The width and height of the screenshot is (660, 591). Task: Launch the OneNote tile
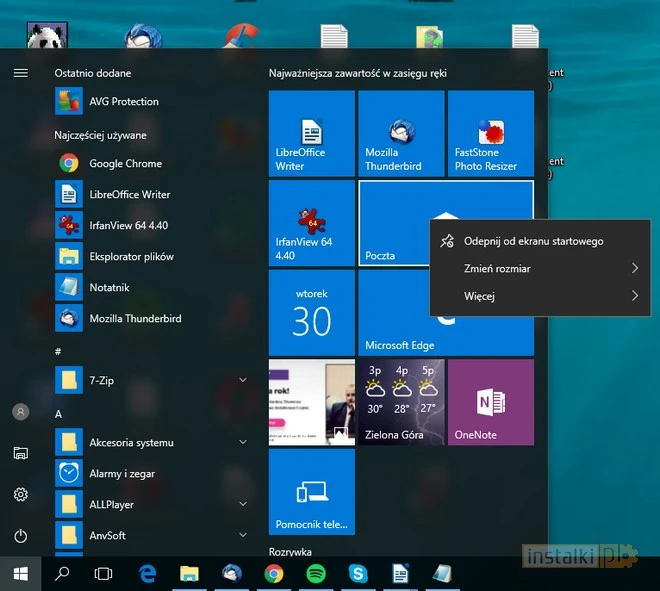[x=490, y=402]
